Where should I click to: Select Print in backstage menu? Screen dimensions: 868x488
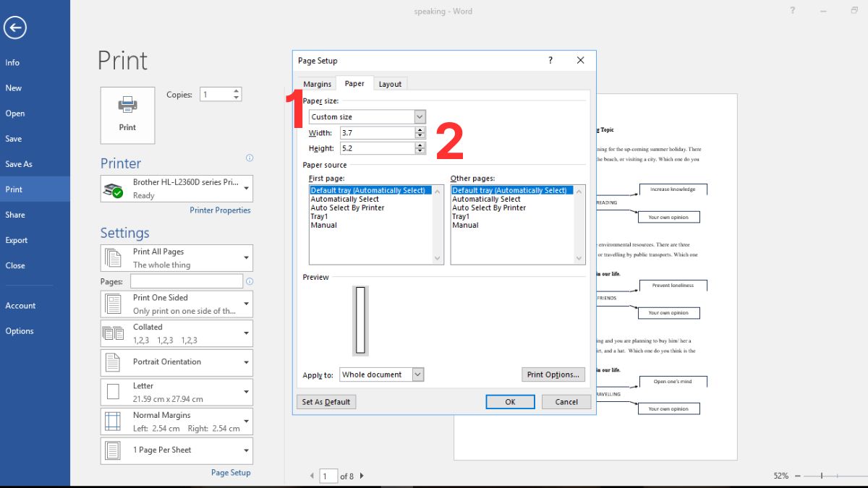coord(35,189)
